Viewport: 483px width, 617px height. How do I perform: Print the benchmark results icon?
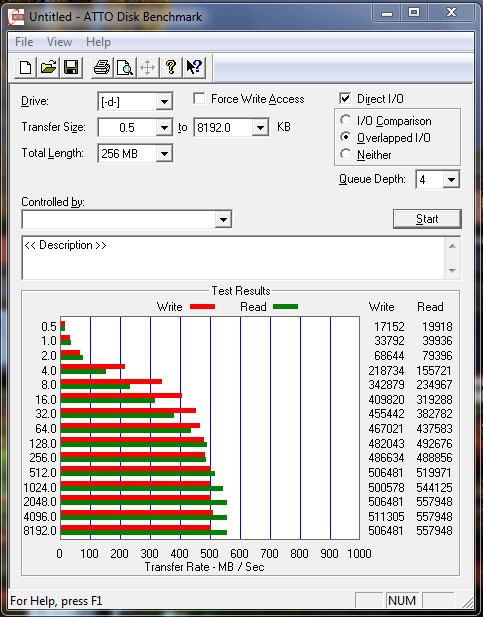[102, 67]
